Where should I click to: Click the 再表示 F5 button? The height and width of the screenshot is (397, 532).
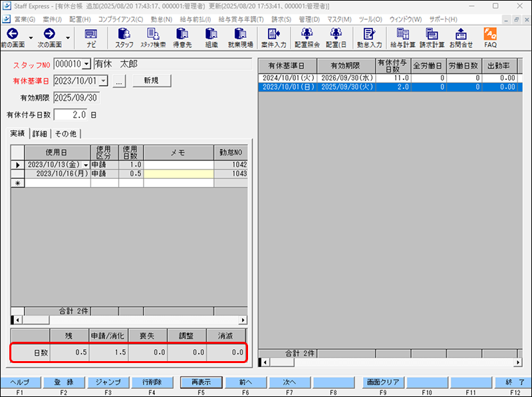click(x=201, y=382)
